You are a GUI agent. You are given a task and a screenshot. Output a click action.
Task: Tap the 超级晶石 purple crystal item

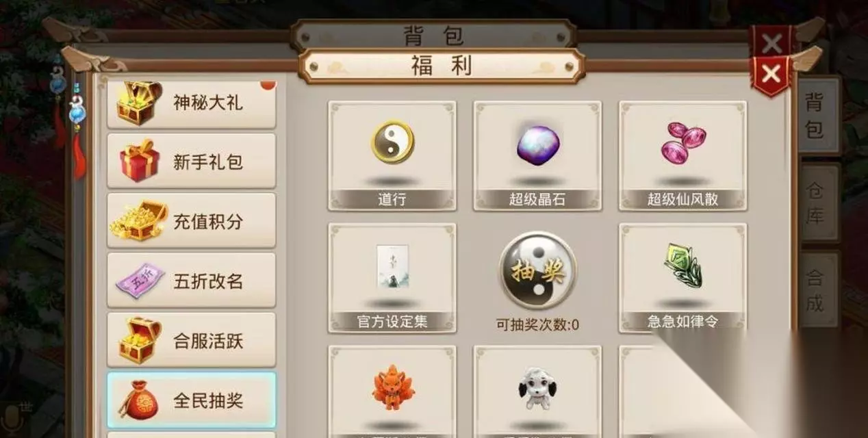tap(537, 155)
